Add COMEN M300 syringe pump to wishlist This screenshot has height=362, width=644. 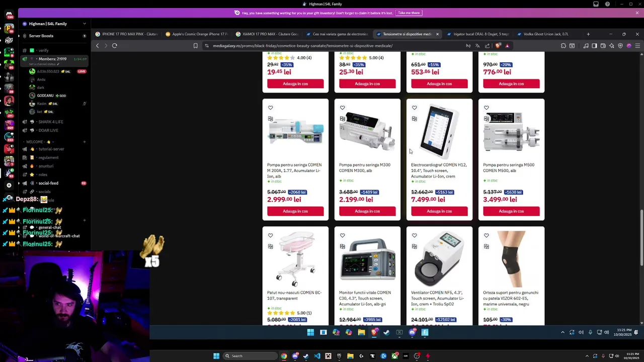(342, 108)
